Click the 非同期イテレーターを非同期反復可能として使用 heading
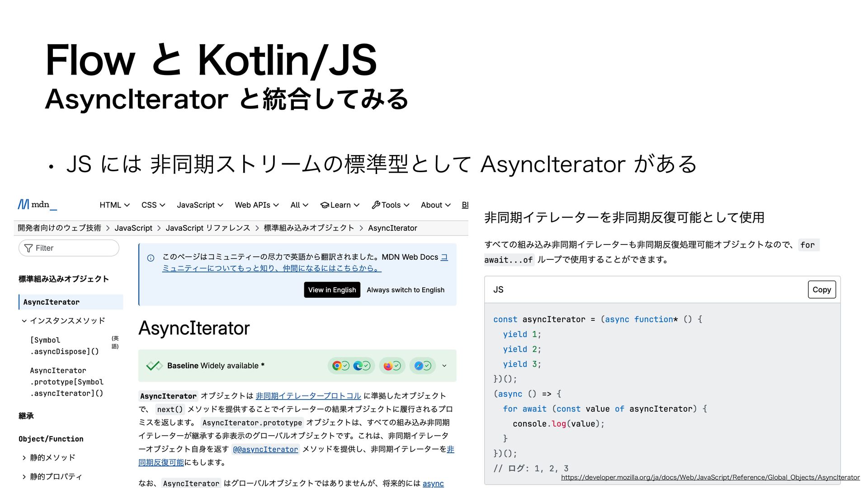The height and width of the screenshot is (488, 868). tap(624, 218)
